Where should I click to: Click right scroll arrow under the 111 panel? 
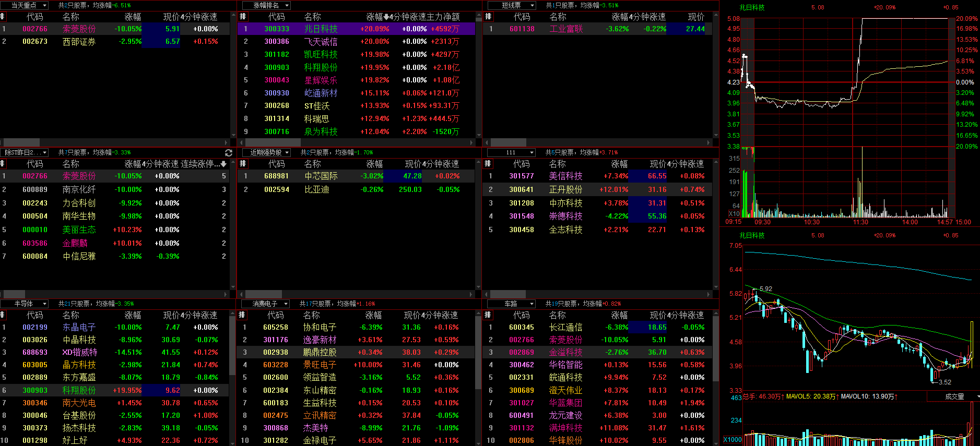[709, 294]
